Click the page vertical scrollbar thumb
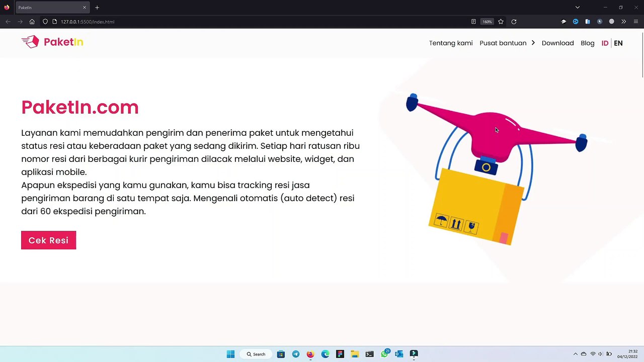The image size is (644, 362). [642, 55]
